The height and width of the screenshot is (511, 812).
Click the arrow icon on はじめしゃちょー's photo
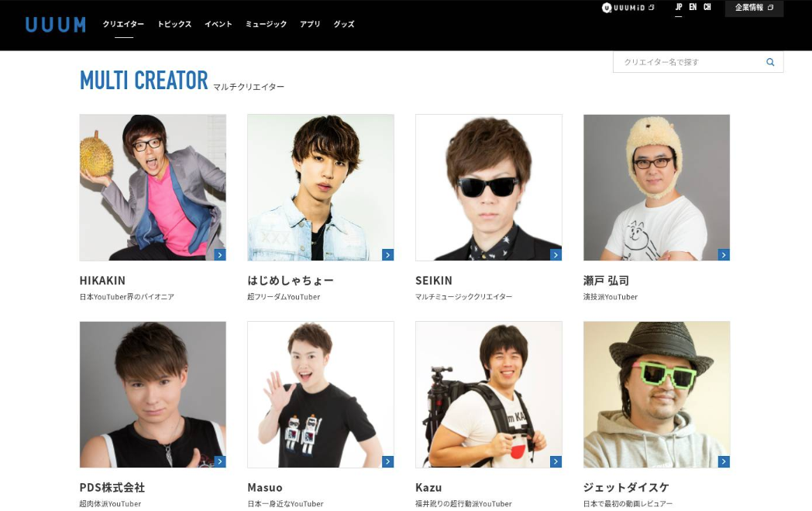point(388,254)
